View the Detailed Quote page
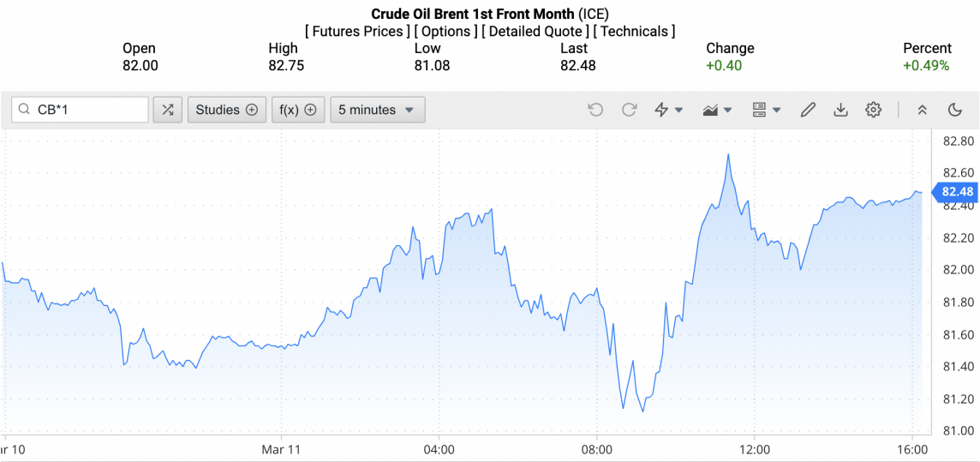The width and height of the screenshot is (980, 462). click(x=535, y=32)
